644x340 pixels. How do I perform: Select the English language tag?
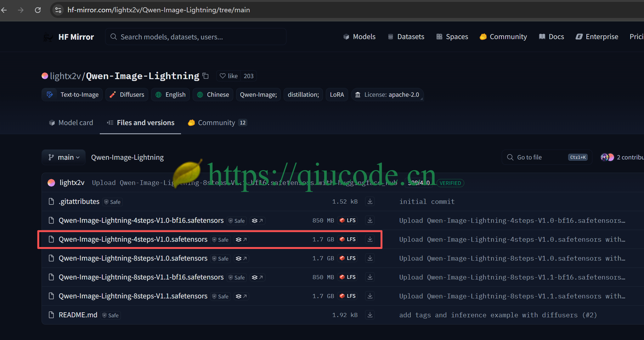point(171,95)
